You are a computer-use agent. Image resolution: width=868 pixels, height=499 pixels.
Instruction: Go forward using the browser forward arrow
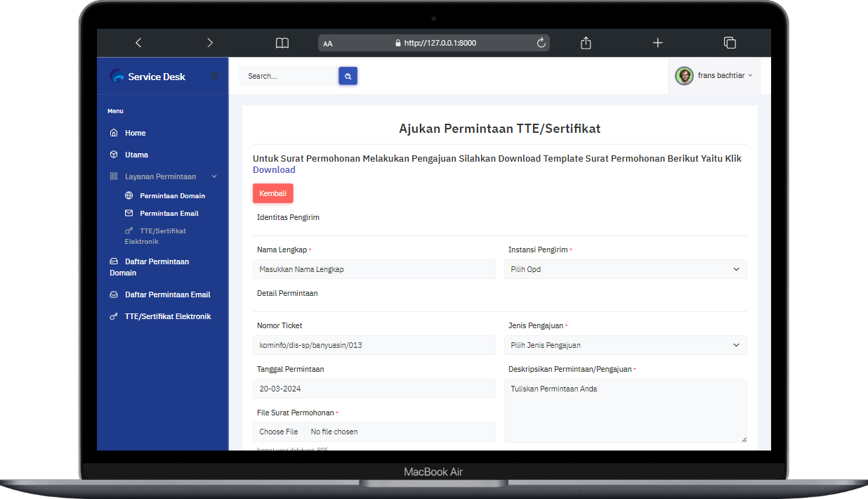210,43
